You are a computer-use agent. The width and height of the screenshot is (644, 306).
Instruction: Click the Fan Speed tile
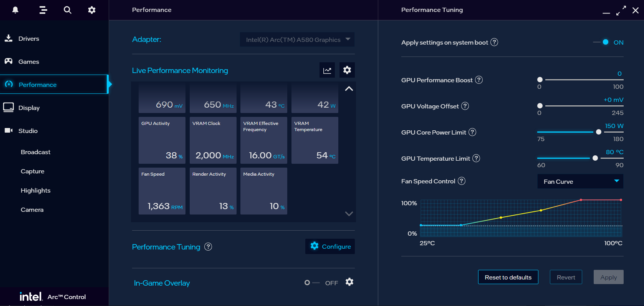(162, 191)
